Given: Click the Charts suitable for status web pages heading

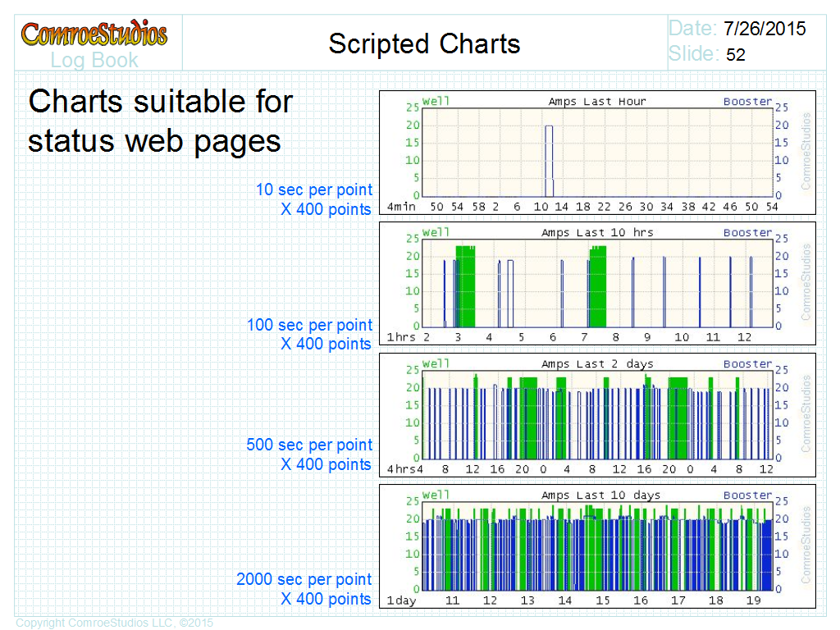Looking at the screenshot, I should click(160, 121).
